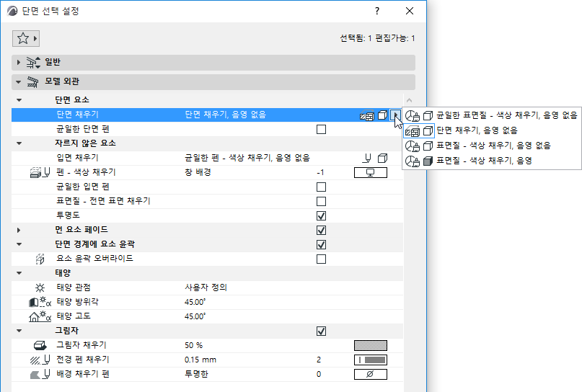Image resolution: width=582 pixels, height=392 pixels.
Task: Click 태양 고도 value 45.00°
Action: click(195, 316)
